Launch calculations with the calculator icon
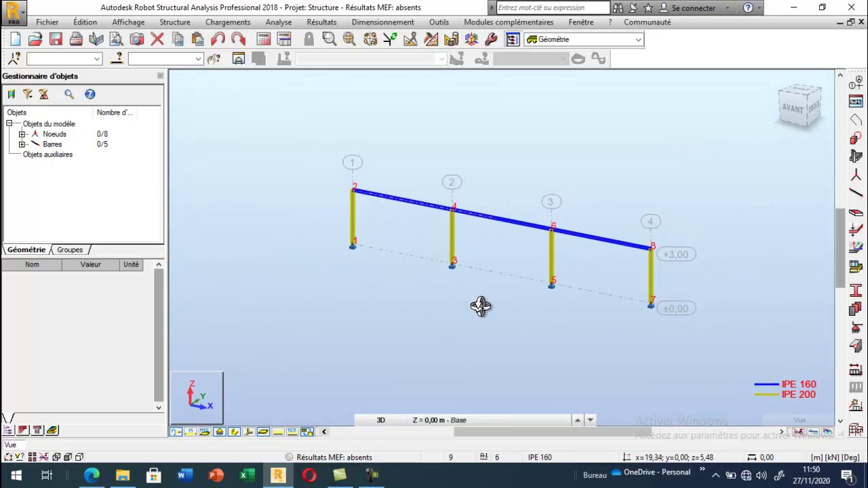Screen dimensions: 868x488 click(x=264, y=39)
